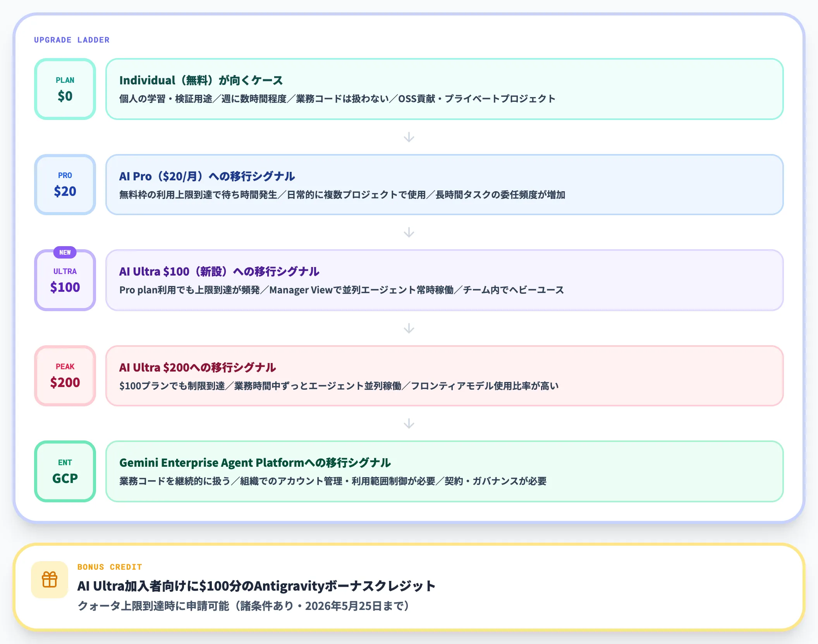818x644 pixels.
Task: Open the Individual（無料）が向くケース card
Action: click(445, 89)
